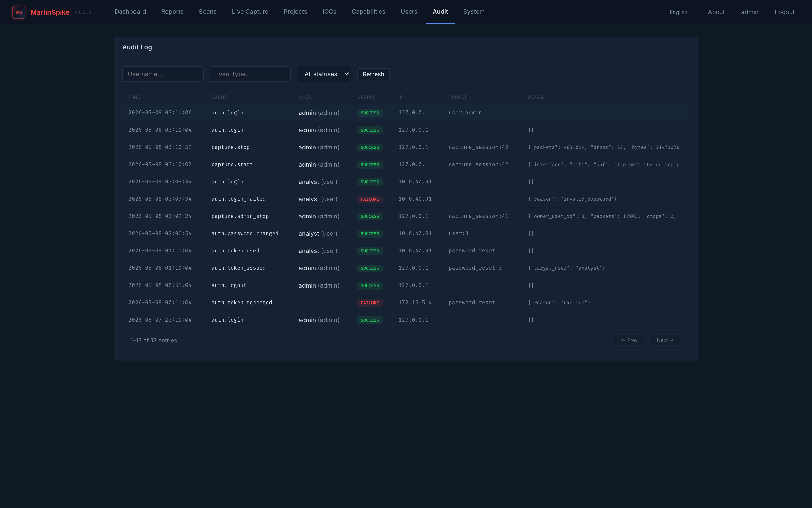Open the About page
This screenshot has height=508, width=812.
[716, 12]
